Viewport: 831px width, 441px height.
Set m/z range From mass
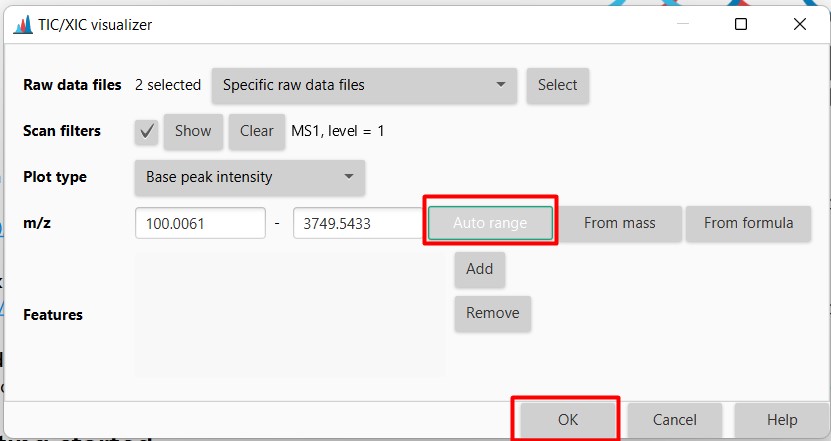pos(619,223)
